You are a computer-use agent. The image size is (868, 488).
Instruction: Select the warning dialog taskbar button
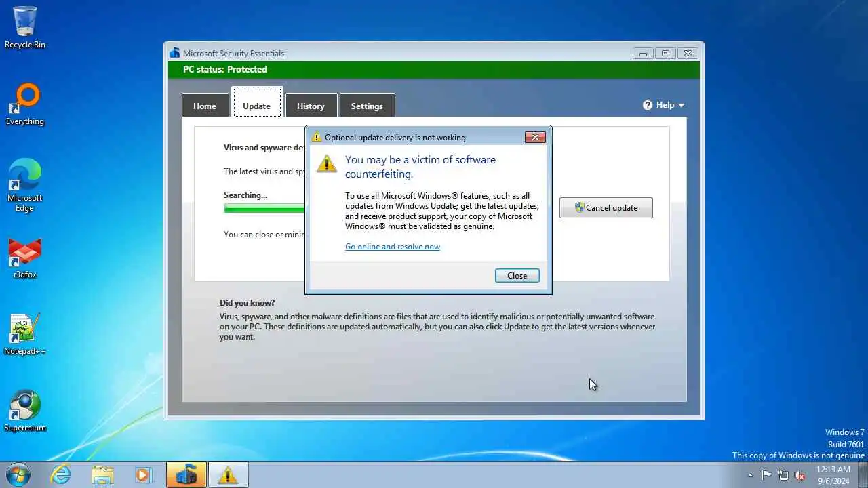(228, 475)
